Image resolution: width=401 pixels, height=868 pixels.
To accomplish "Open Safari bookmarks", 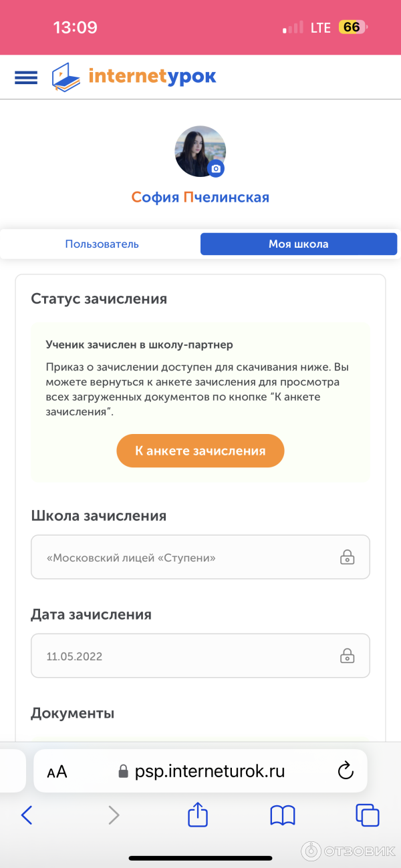I will (x=283, y=815).
